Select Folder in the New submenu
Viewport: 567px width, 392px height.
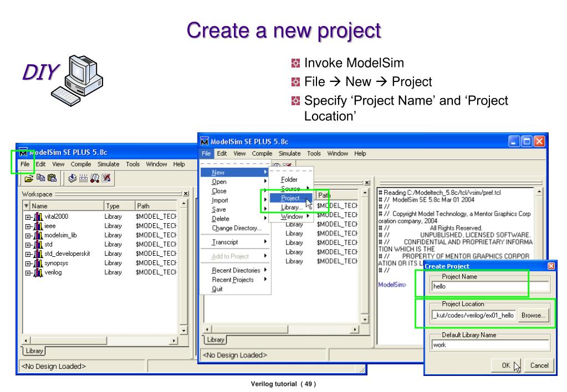pos(291,179)
